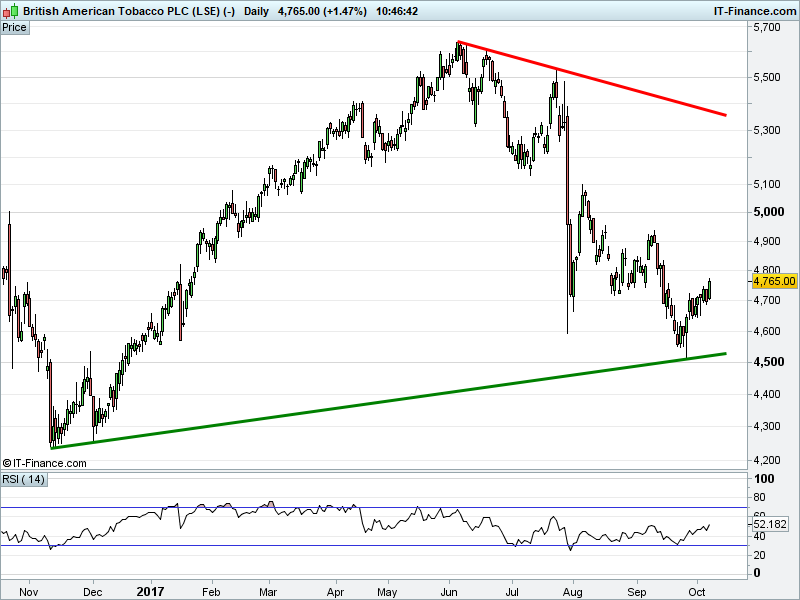
Task: Click the Aug date axis label
Action: (x=573, y=592)
